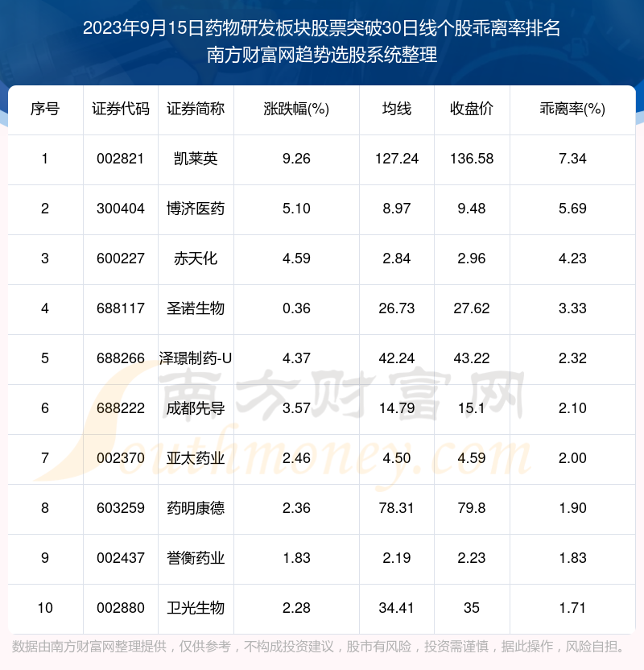Click deviation rate 2.00
The width and height of the screenshot is (644, 670).
[x=572, y=458]
